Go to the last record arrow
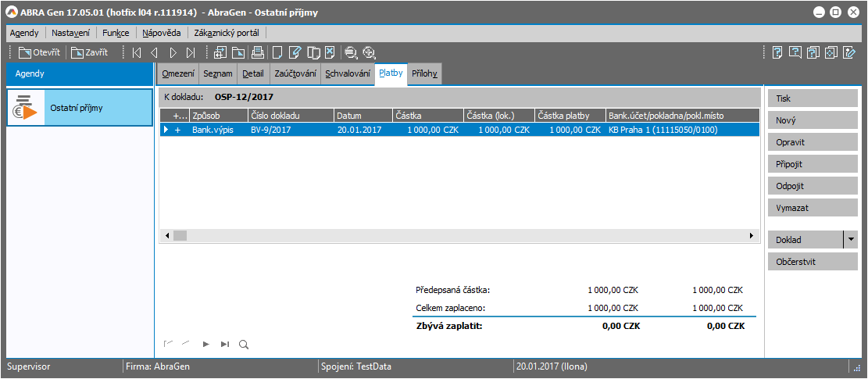This screenshot has height=379, width=868. pos(191,53)
